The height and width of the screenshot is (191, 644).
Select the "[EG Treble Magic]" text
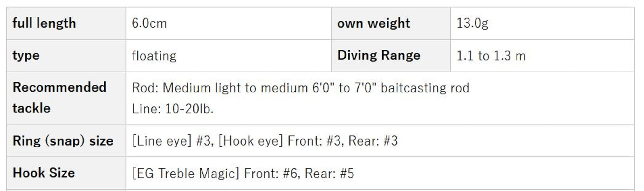(186, 174)
